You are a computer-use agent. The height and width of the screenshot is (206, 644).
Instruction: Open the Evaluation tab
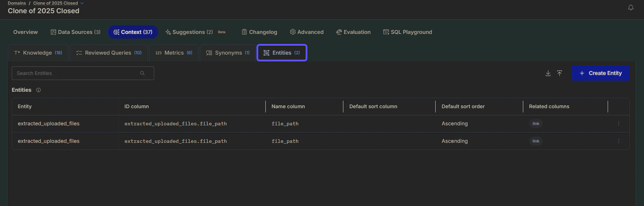[353, 32]
